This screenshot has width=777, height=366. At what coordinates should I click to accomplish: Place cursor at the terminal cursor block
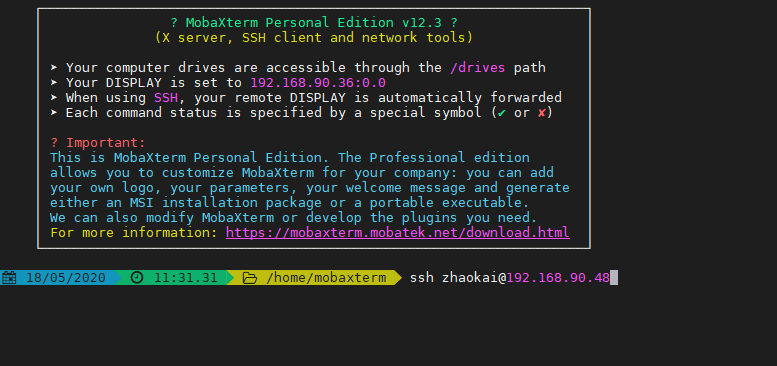coord(614,278)
